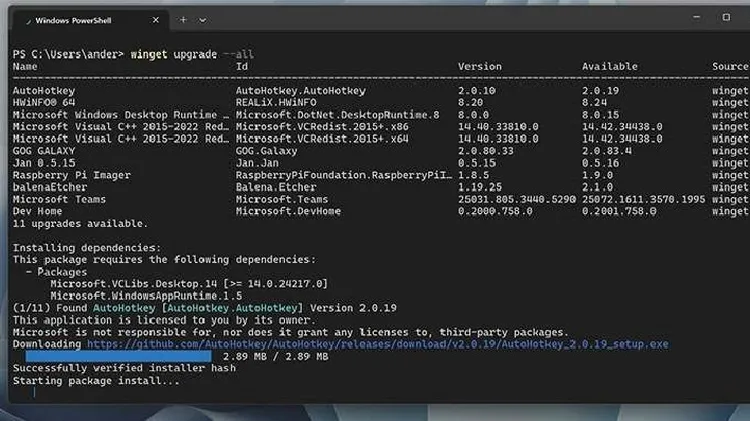The width and height of the screenshot is (750, 421).
Task: Click 'Microsoft.VCLibs.Desktop.14' dependency line
Action: [x=189, y=284]
